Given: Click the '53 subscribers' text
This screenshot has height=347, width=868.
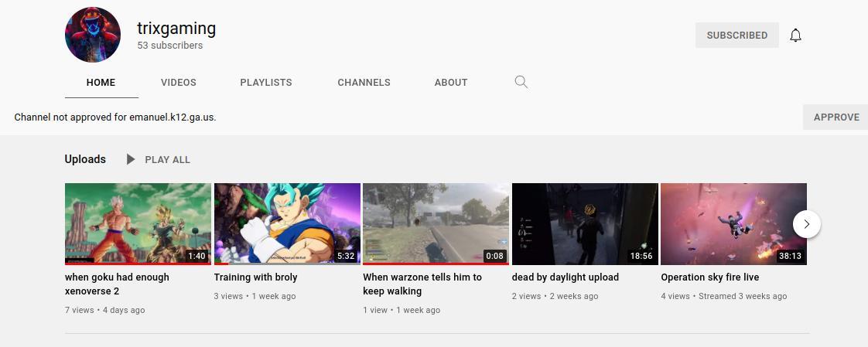Looking at the screenshot, I should (x=170, y=46).
